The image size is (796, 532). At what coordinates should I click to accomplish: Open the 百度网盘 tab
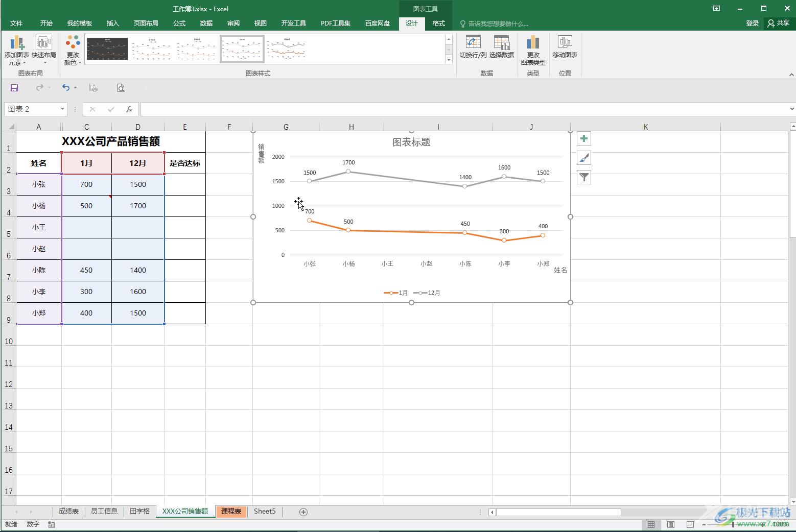[378, 23]
